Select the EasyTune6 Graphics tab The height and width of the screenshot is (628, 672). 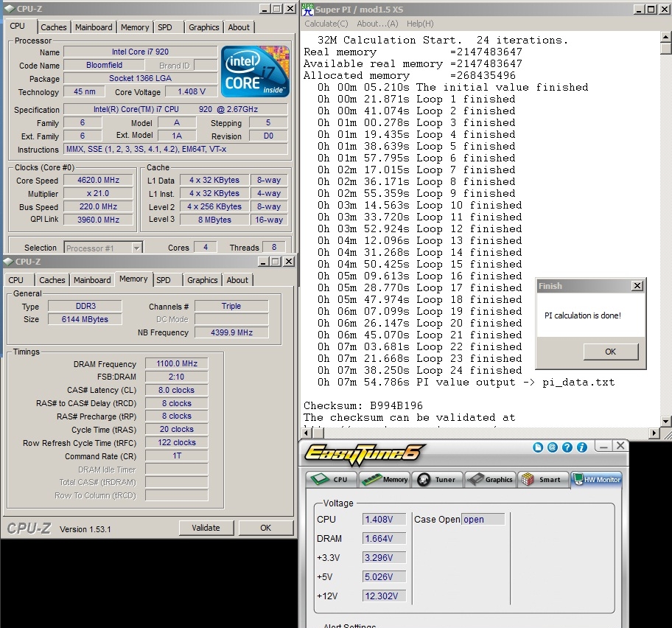click(x=490, y=479)
